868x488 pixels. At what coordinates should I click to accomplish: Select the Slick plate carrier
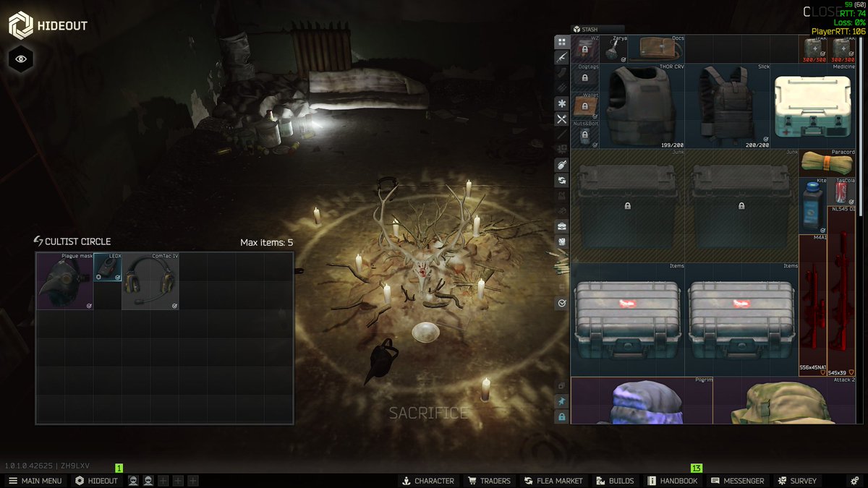tap(727, 106)
